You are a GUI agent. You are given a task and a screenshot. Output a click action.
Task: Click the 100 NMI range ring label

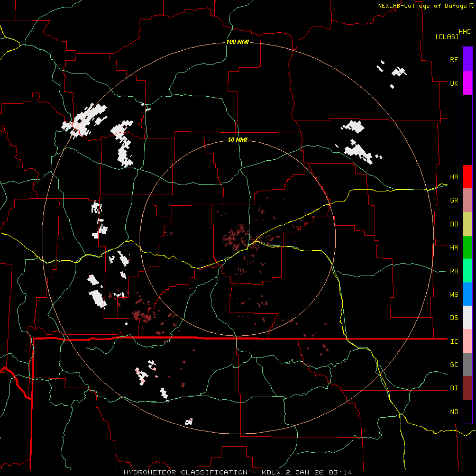(237, 42)
